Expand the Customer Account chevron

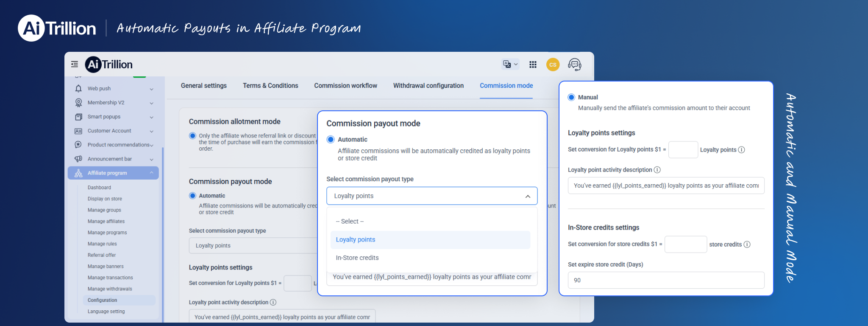151,131
